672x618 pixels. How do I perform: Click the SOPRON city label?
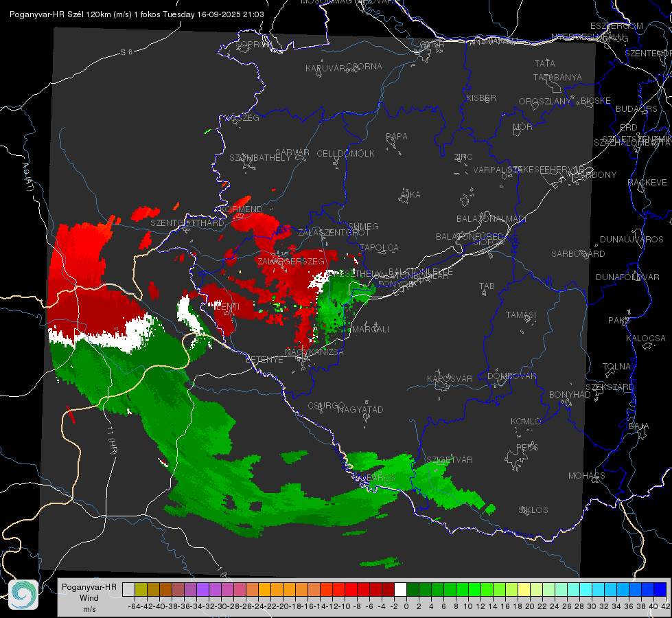tap(253, 44)
